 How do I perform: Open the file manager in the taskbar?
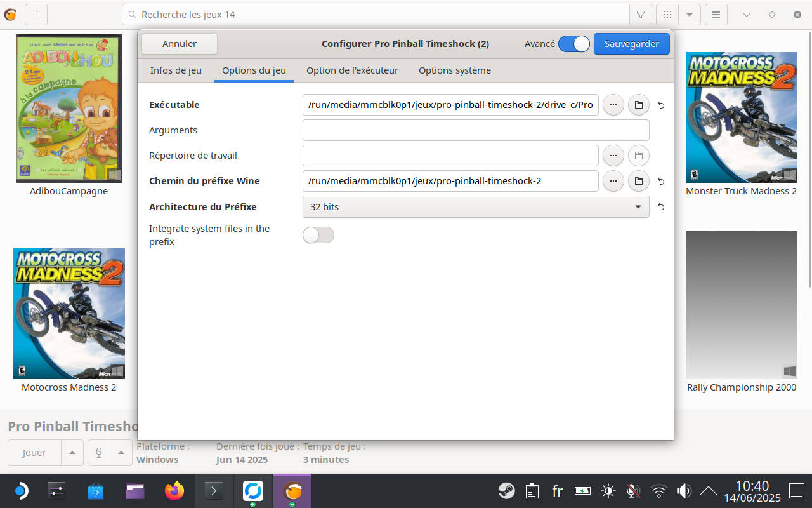134,491
